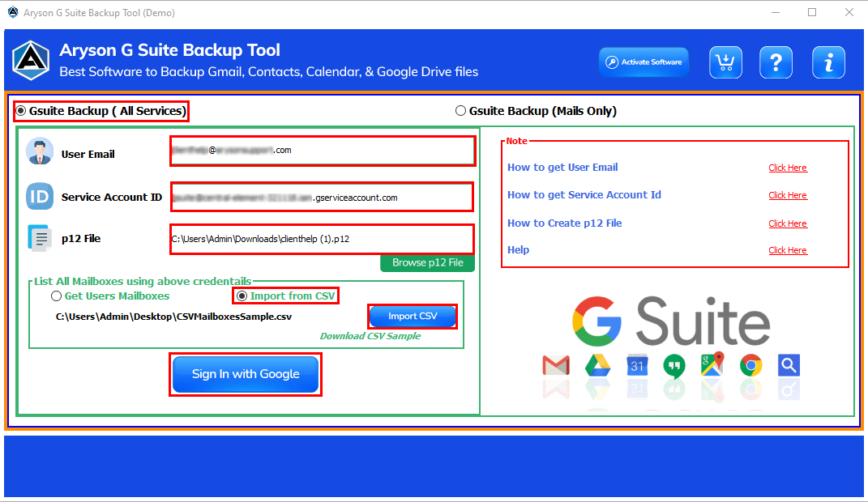Image resolution: width=868 pixels, height=502 pixels.
Task: Click Browse p12 File button
Action: tap(427, 263)
